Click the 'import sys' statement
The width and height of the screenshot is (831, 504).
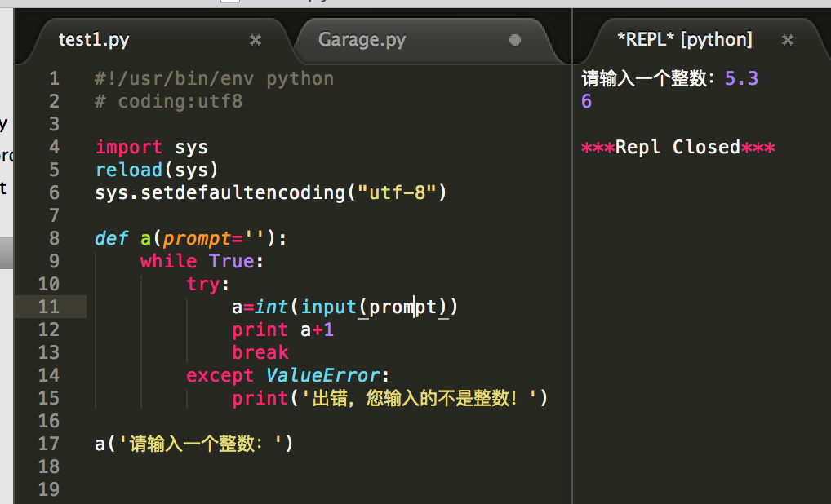(x=152, y=147)
